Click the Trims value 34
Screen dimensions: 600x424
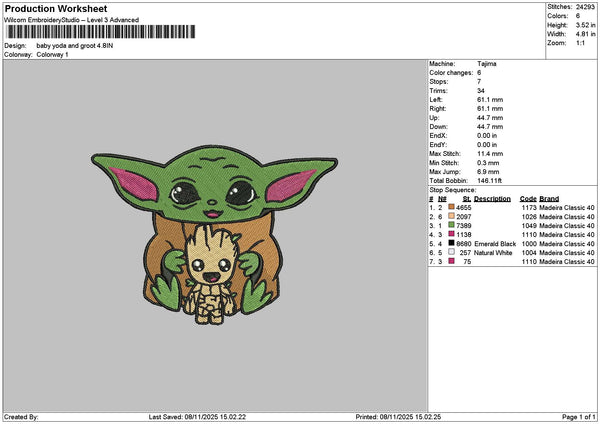[481, 91]
